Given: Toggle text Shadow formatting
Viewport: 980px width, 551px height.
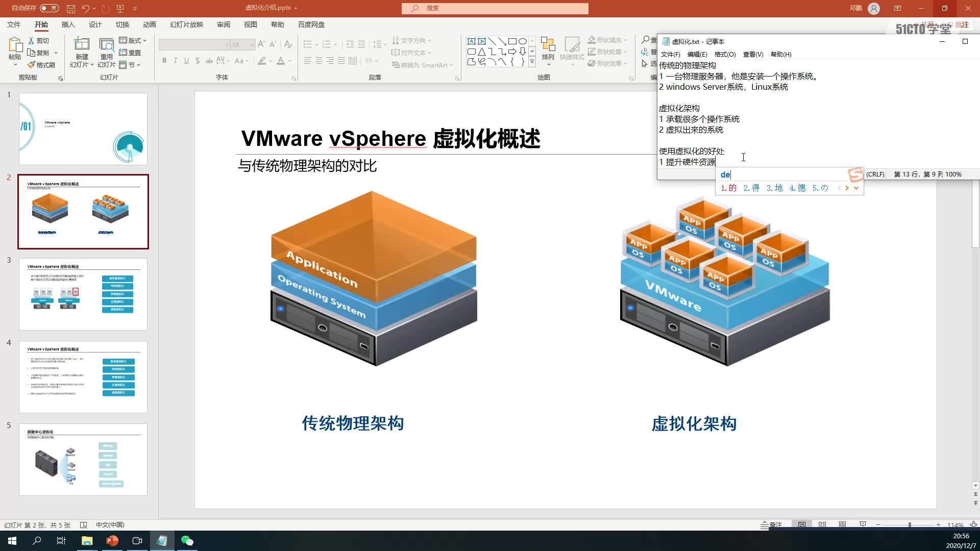Looking at the screenshot, I should pos(198,61).
